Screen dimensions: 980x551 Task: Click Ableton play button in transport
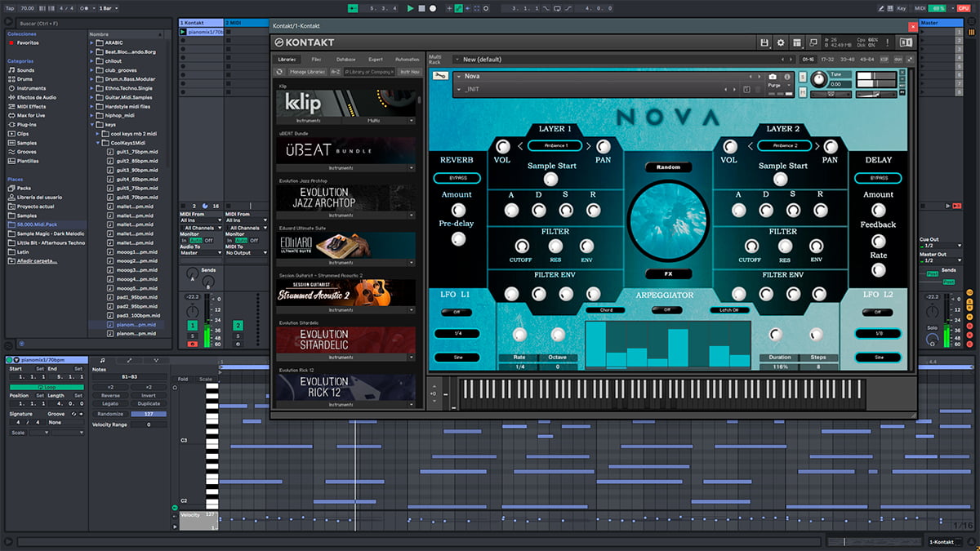point(411,8)
